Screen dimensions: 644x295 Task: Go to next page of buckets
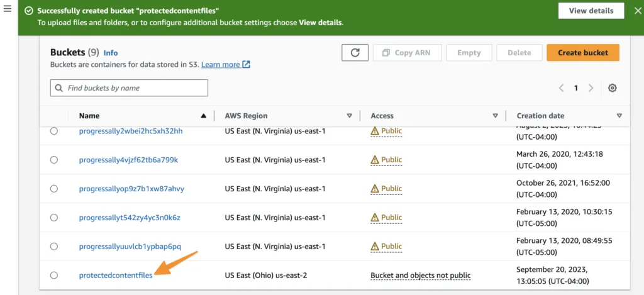pos(591,88)
